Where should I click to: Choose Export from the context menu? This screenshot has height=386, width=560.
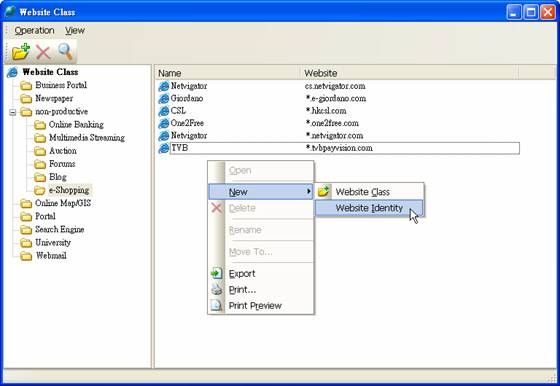pos(261,274)
